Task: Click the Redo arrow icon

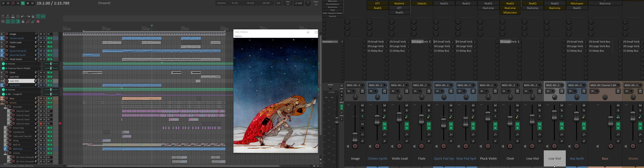Action: [28, 16]
